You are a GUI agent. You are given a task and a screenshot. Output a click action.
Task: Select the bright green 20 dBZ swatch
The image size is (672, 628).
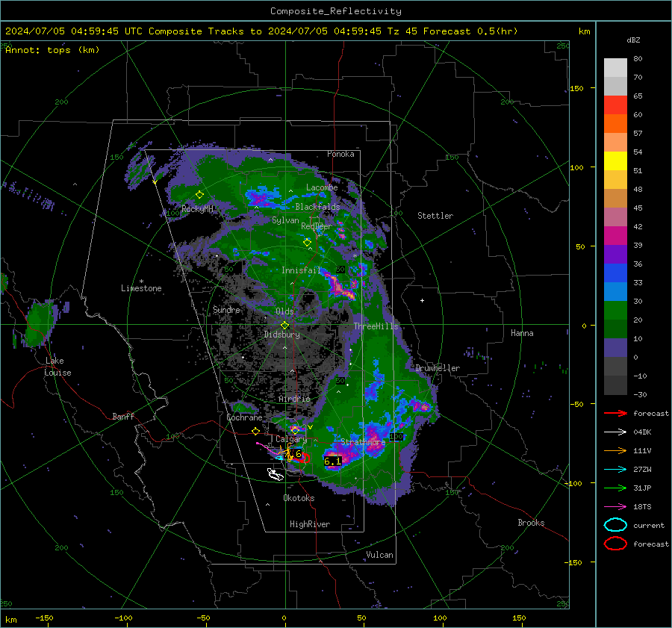tap(615, 311)
